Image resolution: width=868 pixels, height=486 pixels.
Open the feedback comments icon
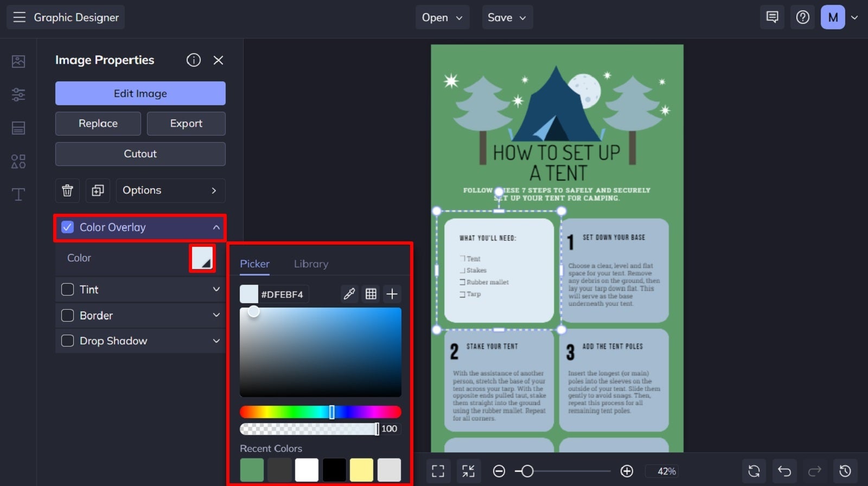(772, 17)
